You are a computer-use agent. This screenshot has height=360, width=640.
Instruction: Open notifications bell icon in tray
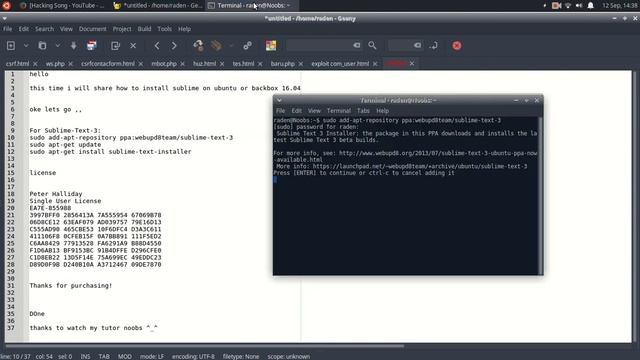point(591,5)
